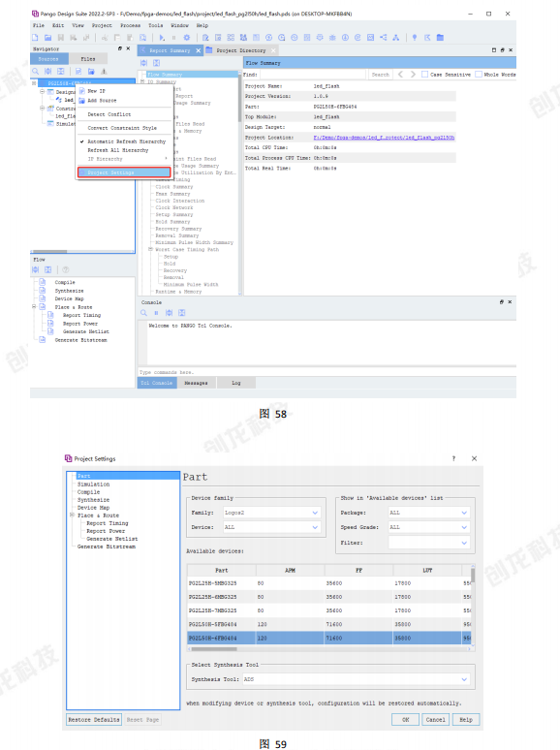
Task: Toggle Automatic Refresh Hierarchy menu option
Action: pyautogui.click(x=124, y=141)
